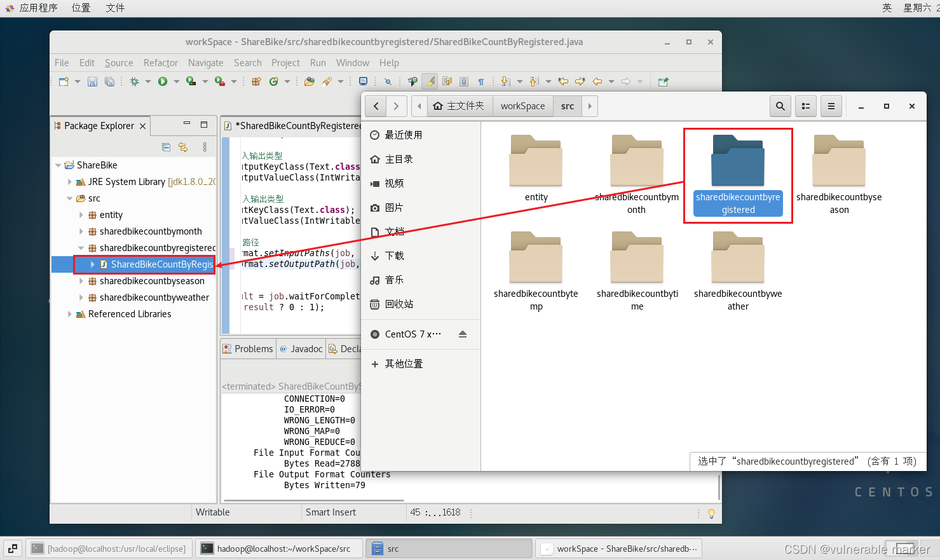The image size is (940, 560).
Task: Click the 'Writable' status bar entry
Action: [213, 512]
